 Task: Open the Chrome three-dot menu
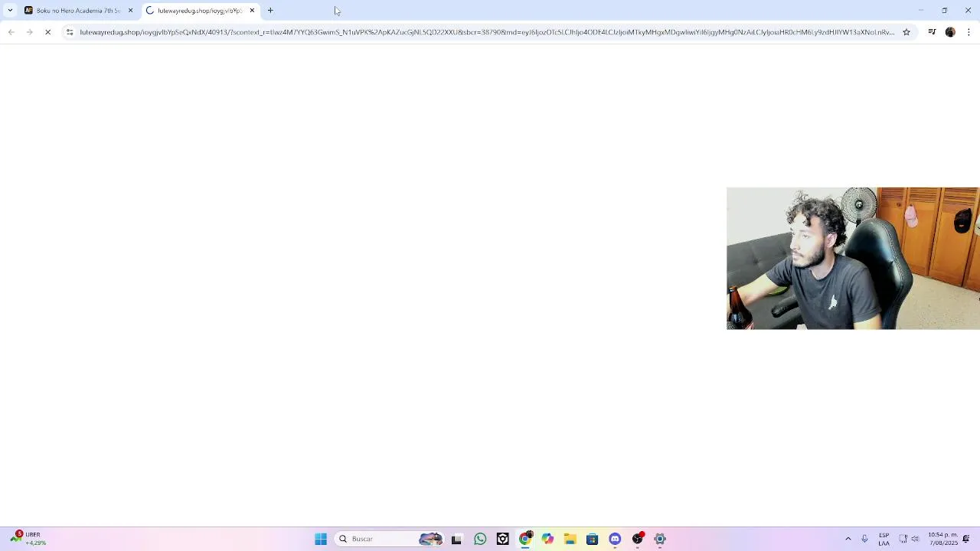[969, 32]
